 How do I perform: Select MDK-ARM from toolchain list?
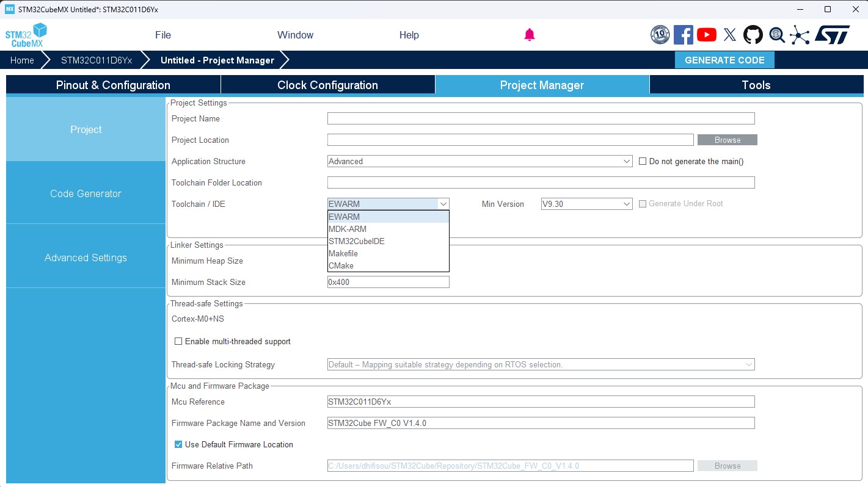pos(388,229)
